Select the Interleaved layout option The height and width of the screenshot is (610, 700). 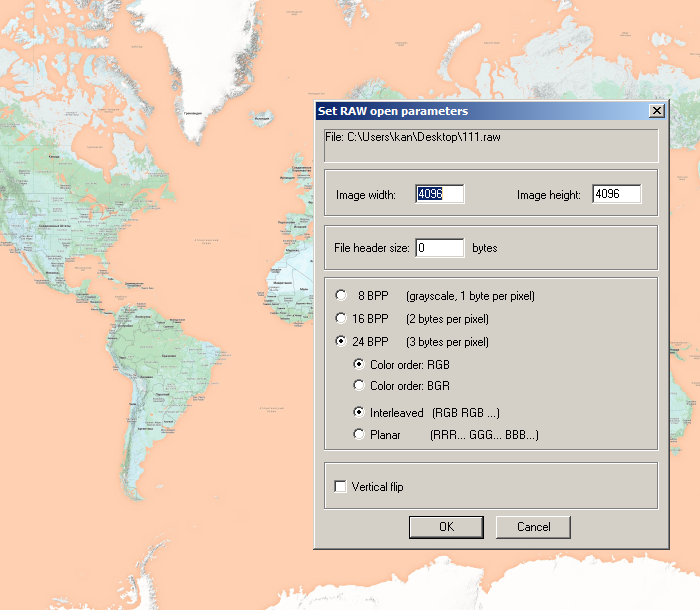click(359, 412)
